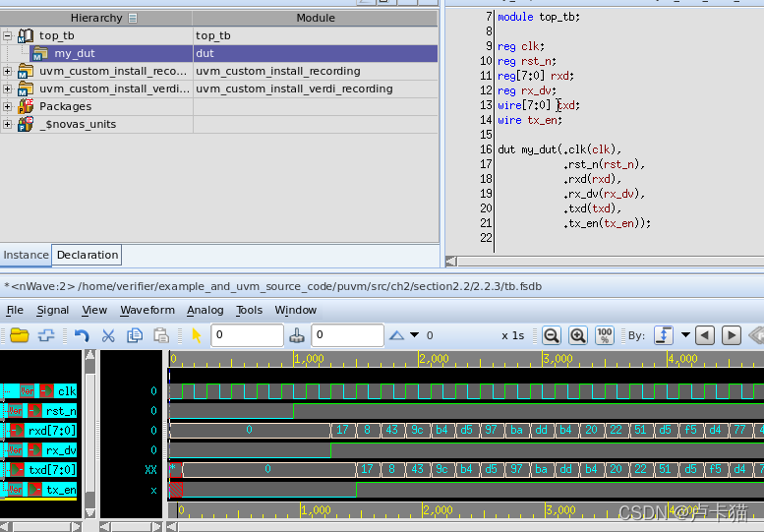This screenshot has width=764, height=532.
Task: Expand the Packages tree node
Action: [8, 106]
